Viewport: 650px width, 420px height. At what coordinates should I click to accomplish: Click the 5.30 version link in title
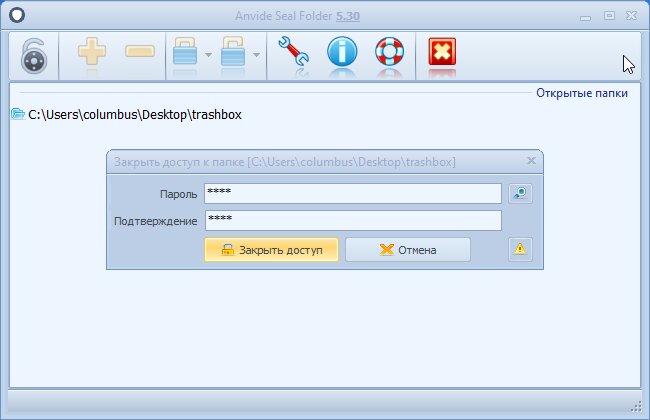pyautogui.click(x=348, y=16)
